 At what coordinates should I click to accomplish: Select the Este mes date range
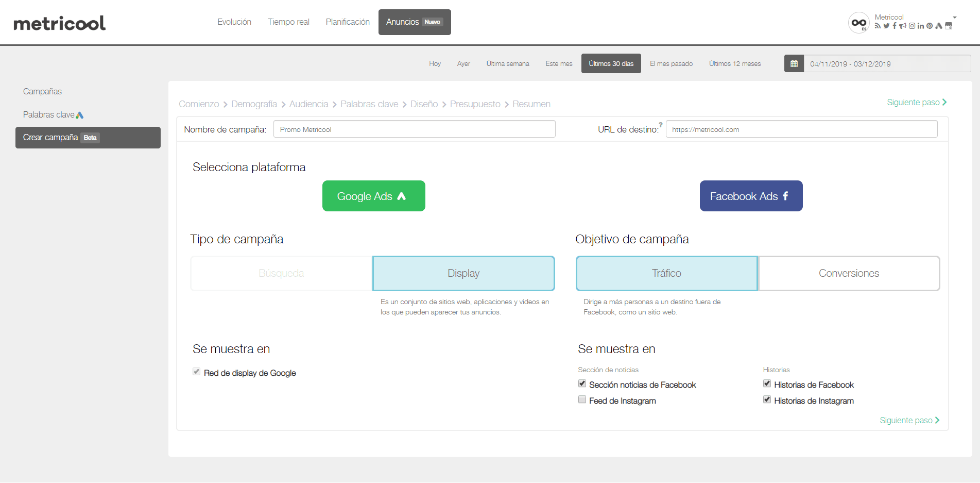tap(559, 63)
